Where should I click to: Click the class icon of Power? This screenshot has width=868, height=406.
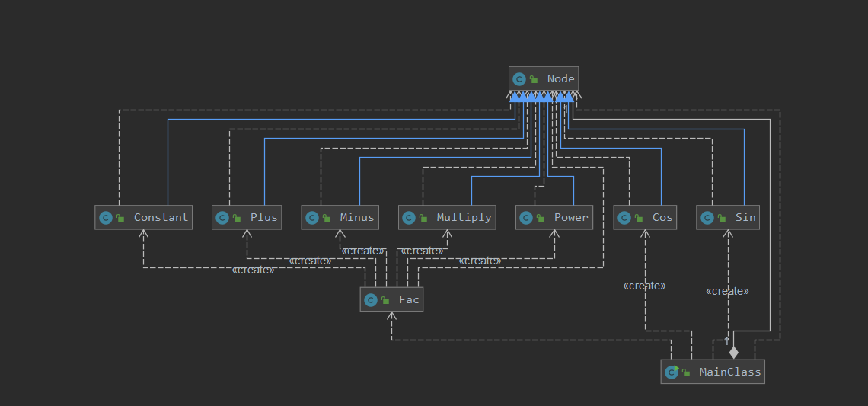click(526, 218)
